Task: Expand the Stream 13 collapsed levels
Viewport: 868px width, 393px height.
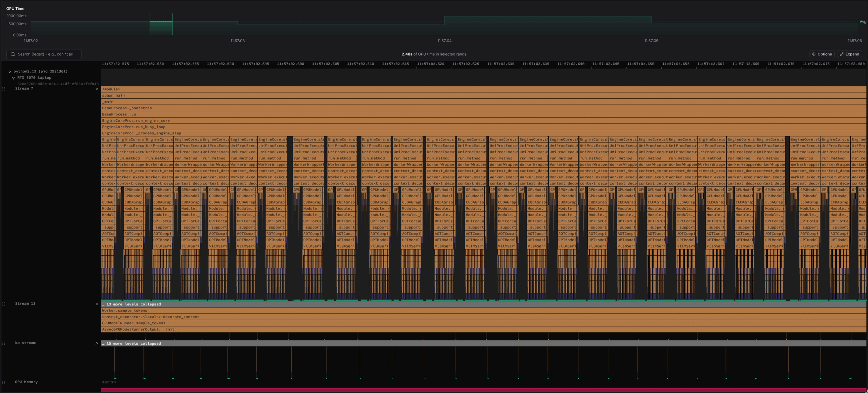Action: (x=97, y=304)
